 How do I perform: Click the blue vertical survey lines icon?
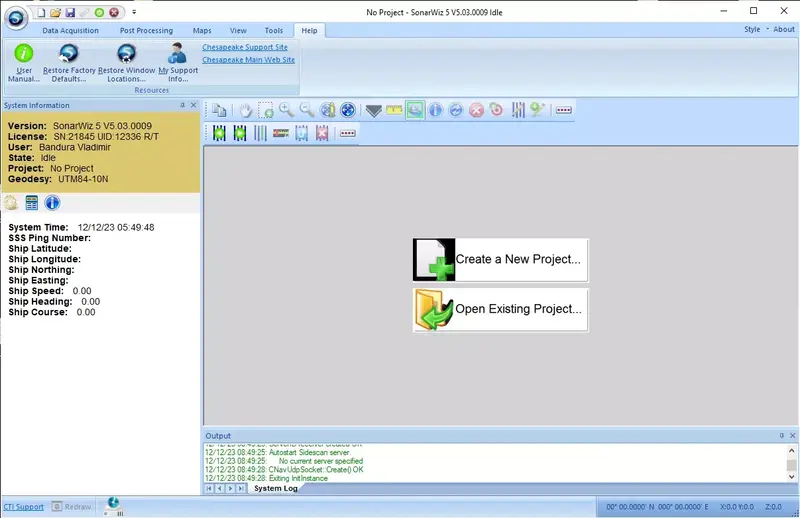click(260, 133)
